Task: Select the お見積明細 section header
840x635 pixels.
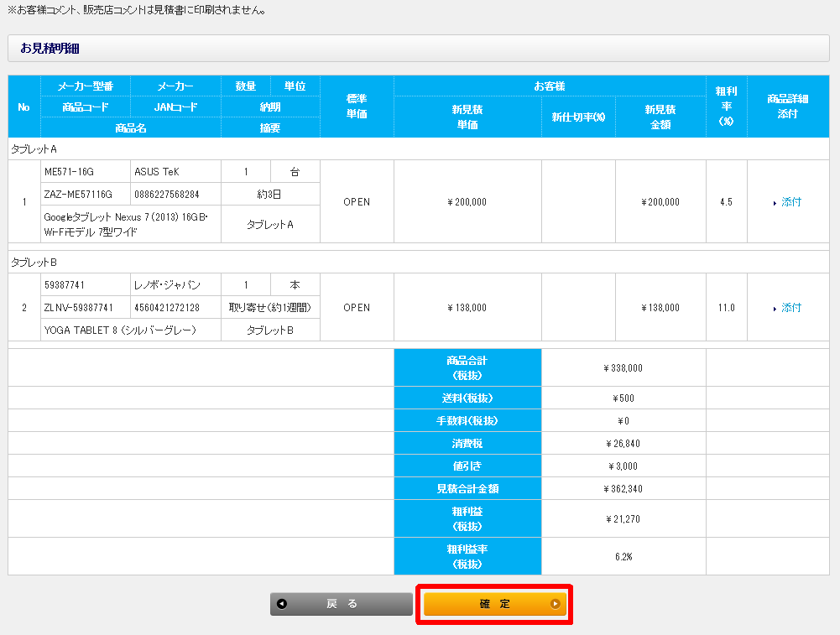Action: click(x=50, y=48)
